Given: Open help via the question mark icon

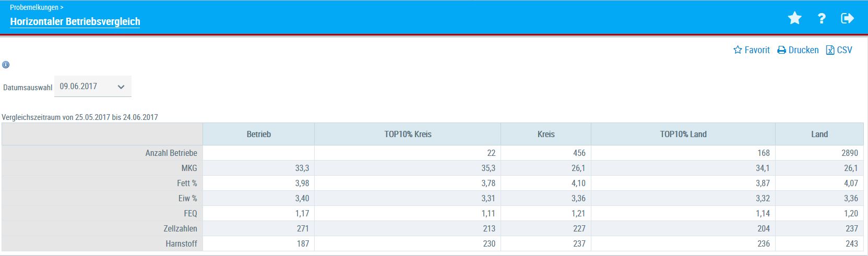Looking at the screenshot, I should click(822, 19).
